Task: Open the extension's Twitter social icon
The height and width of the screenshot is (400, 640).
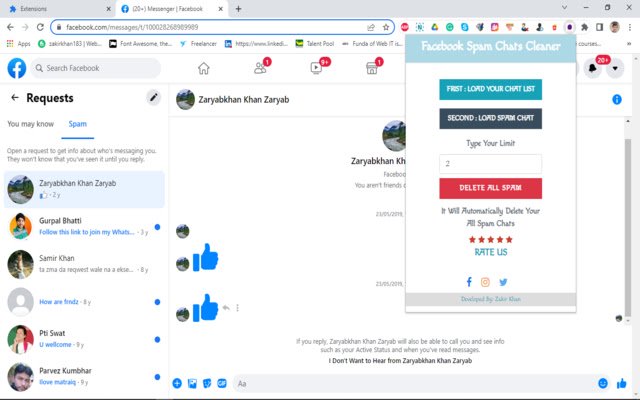Action: tap(503, 282)
